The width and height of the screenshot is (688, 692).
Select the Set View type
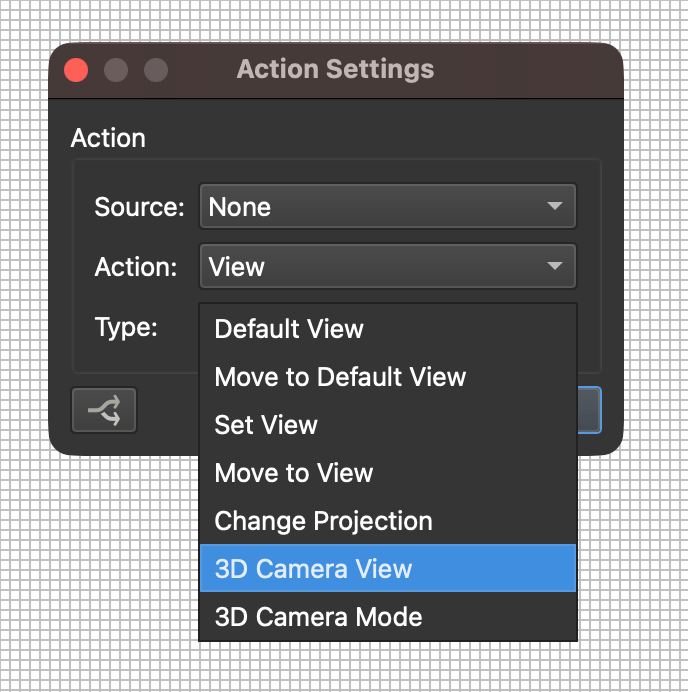point(266,425)
